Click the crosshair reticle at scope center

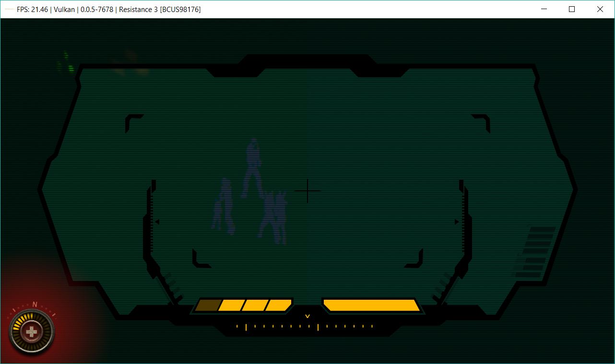coord(307,190)
